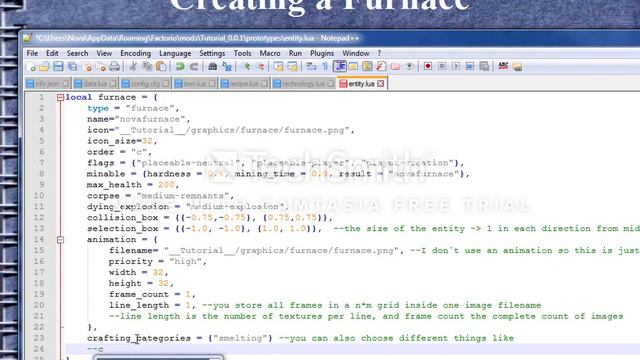This screenshot has height=360, width=640.
Task: Switch to the item.lua tab
Action: point(195,84)
